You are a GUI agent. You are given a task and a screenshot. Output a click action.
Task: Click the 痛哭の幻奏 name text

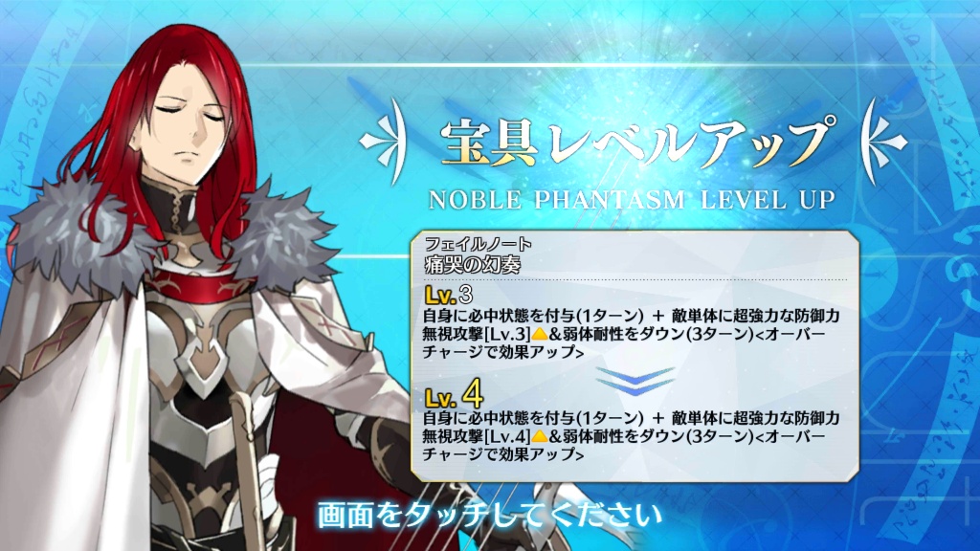(x=473, y=265)
